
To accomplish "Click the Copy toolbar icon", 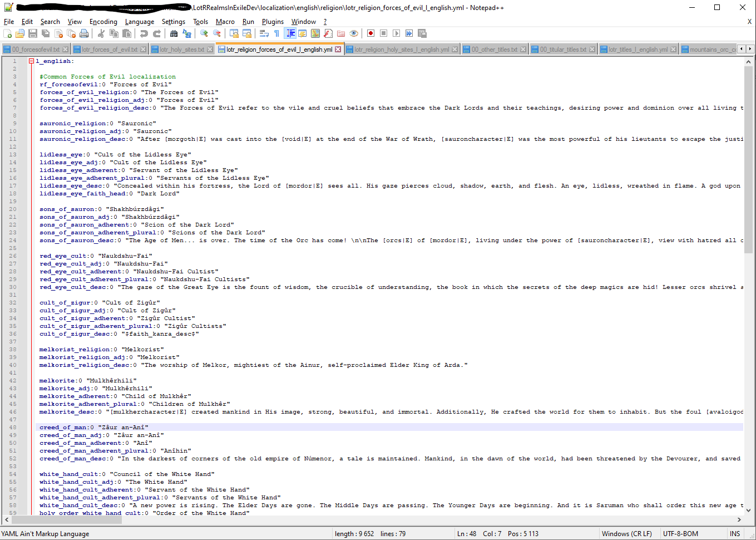I will [114, 34].
